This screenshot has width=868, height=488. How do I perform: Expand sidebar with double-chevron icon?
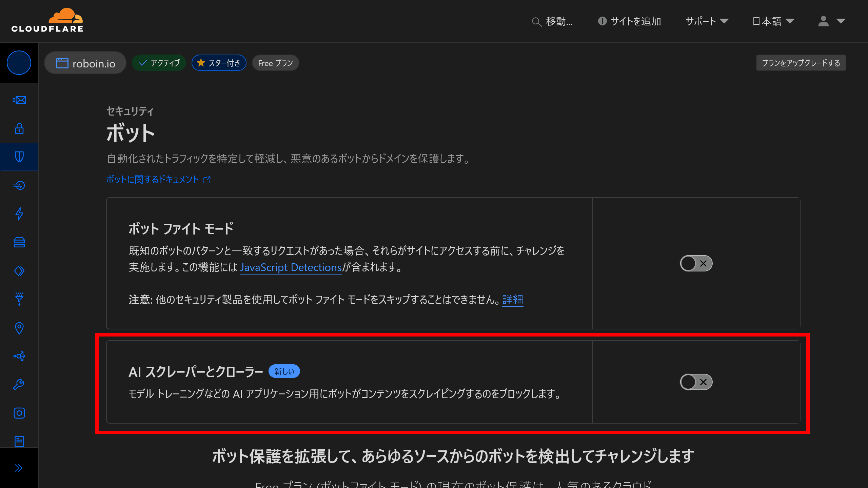coord(19,468)
